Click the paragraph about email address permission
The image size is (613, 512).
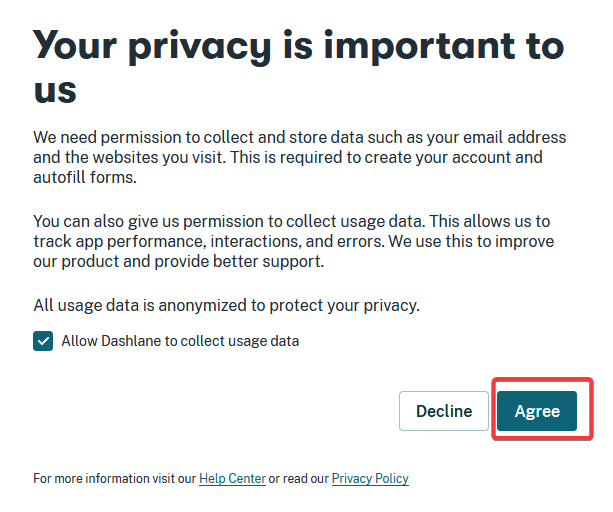click(300, 157)
